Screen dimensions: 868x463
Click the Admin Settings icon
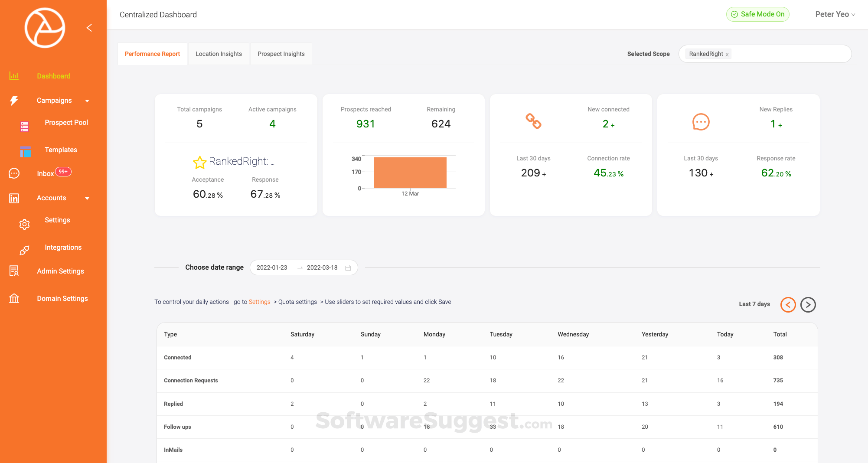tap(14, 271)
